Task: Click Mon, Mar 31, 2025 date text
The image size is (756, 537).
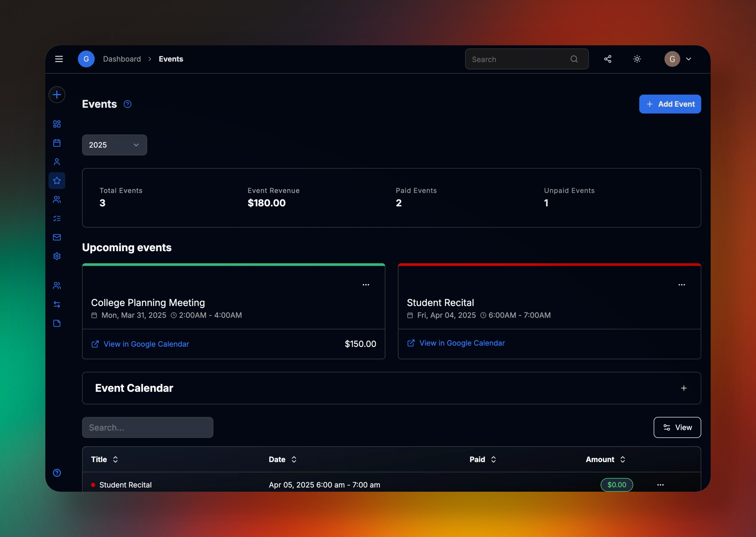Action: (134, 315)
